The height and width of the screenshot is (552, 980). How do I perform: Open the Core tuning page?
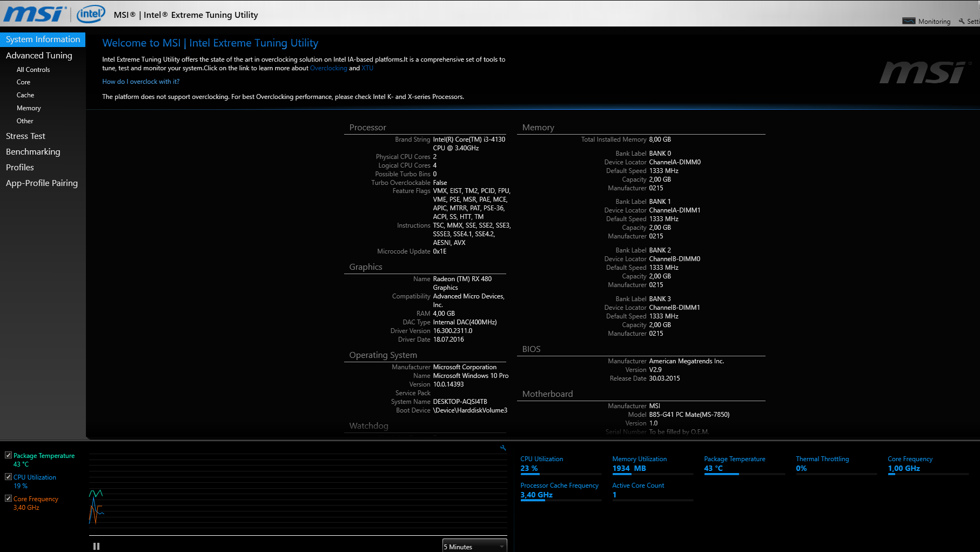pos(23,82)
